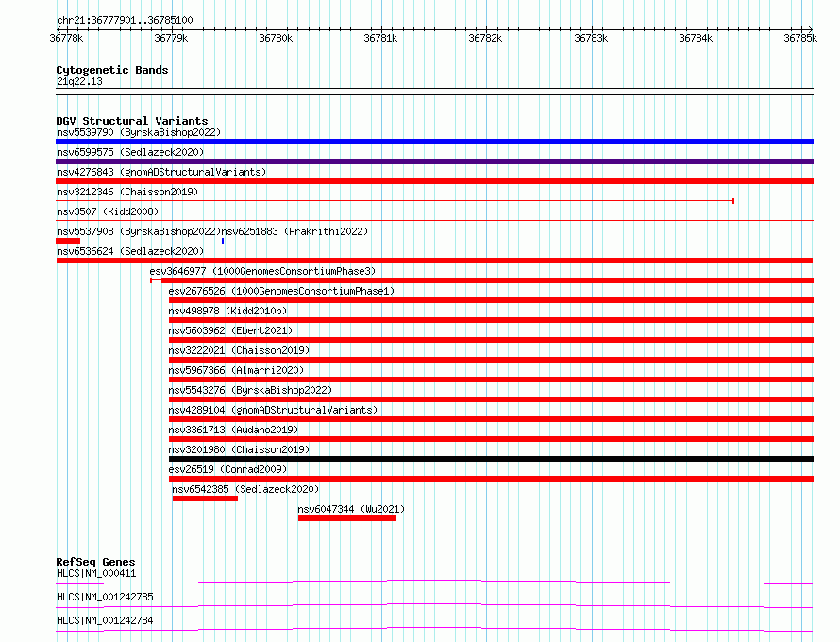Image resolution: width=840 pixels, height=642 pixels.
Task: Click the 36783k ruler mark
Action: (591, 38)
